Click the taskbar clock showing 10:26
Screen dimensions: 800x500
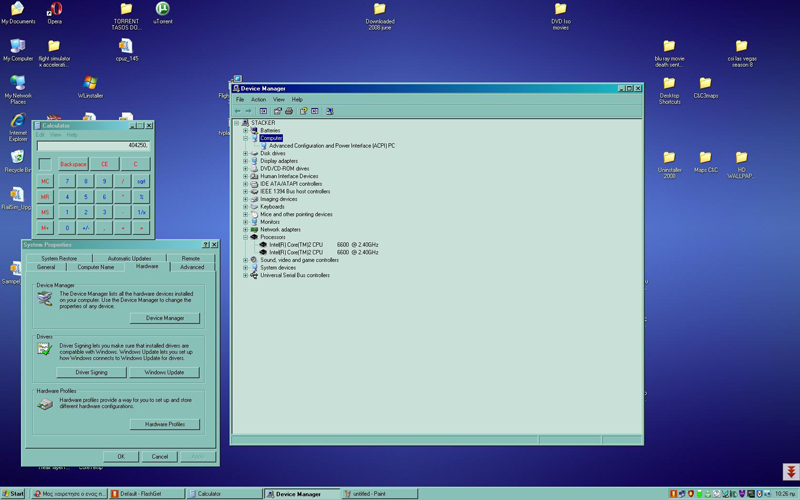click(x=786, y=494)
